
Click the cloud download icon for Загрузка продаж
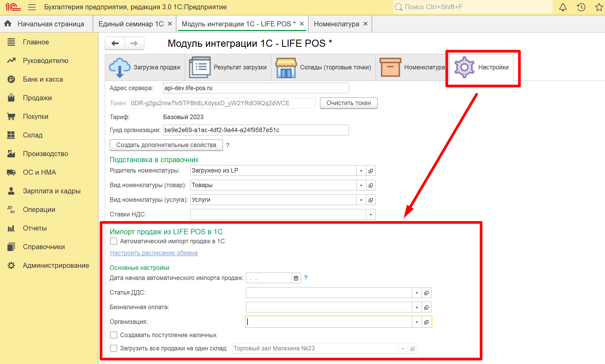pos(120,68)
